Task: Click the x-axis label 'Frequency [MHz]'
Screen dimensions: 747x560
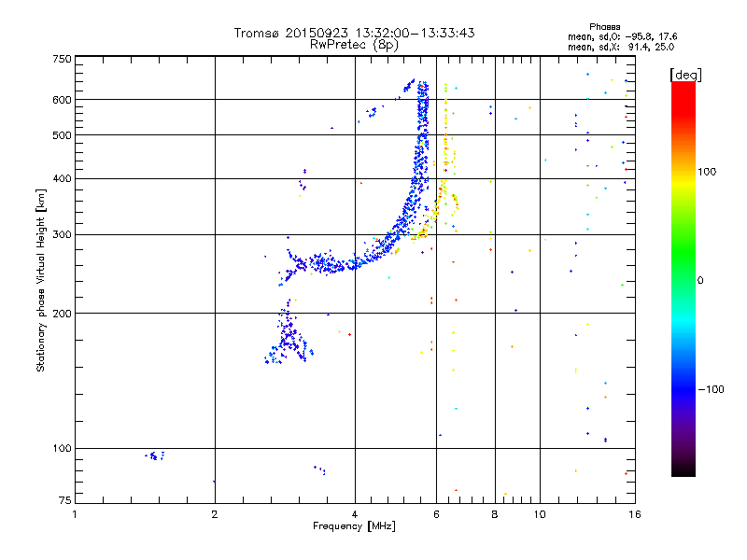Action: coord(354,526)
